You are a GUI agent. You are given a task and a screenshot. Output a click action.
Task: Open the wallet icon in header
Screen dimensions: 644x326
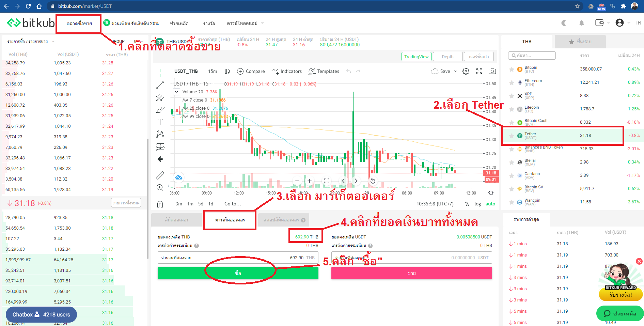(599, 23)
